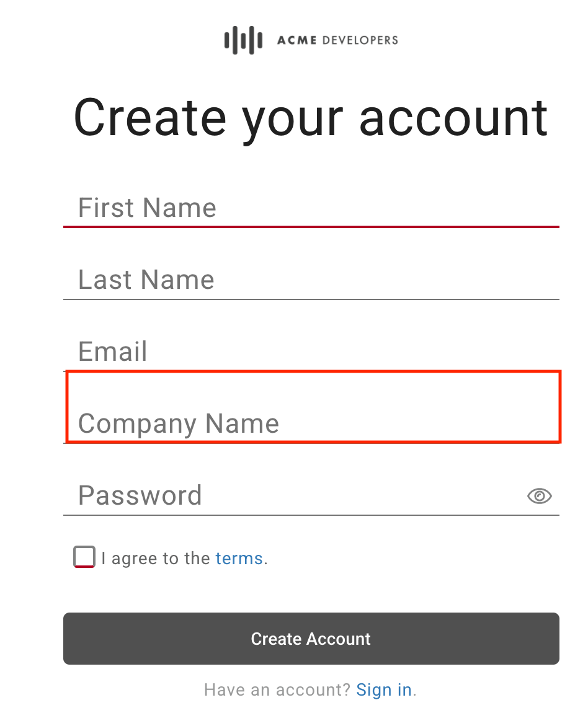Click the red underline beneath First Name
The height and width of the screenshot is (713, 588).
tap(310, 227)
